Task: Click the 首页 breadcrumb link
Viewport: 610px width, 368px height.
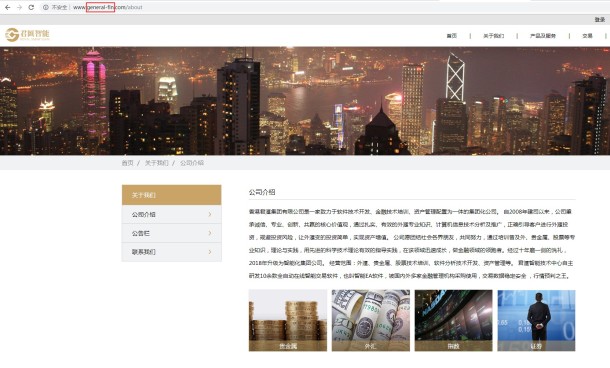Action: (x=127, y=163)
